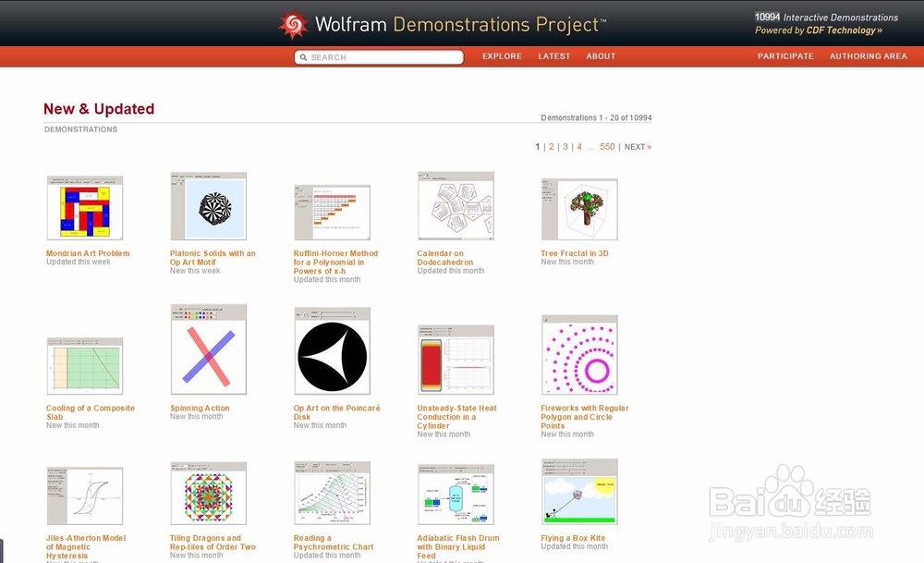Open the Fireworks with Regular Polygon thumbnail
Image resolution: width=924 pixels, height=563 pixels.
point(580,355)
